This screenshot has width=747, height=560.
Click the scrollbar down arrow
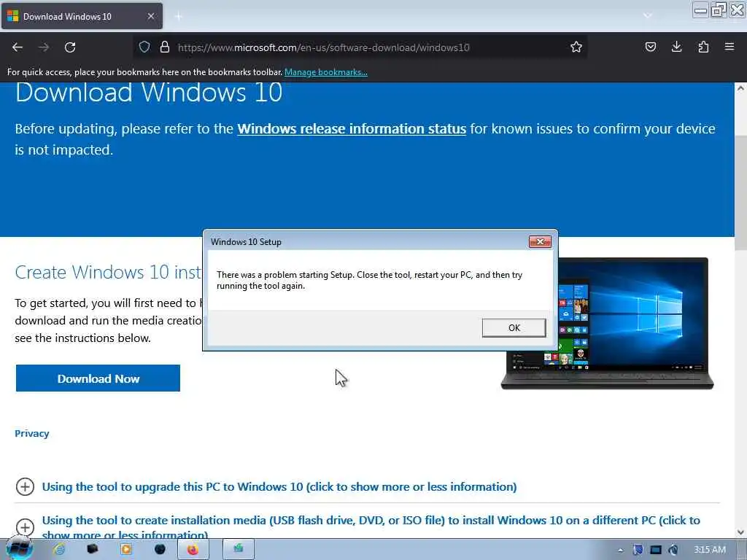click(740, 532)
